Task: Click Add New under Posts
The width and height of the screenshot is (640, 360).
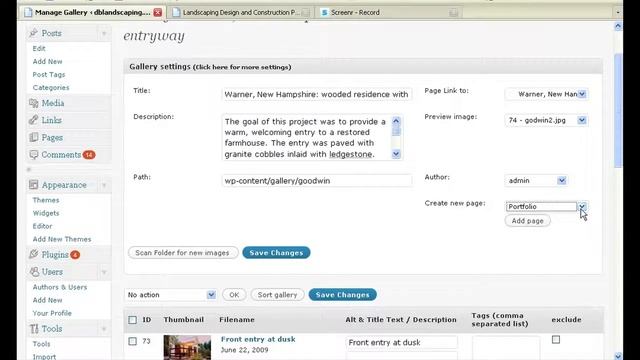Action: click(47, 61)
